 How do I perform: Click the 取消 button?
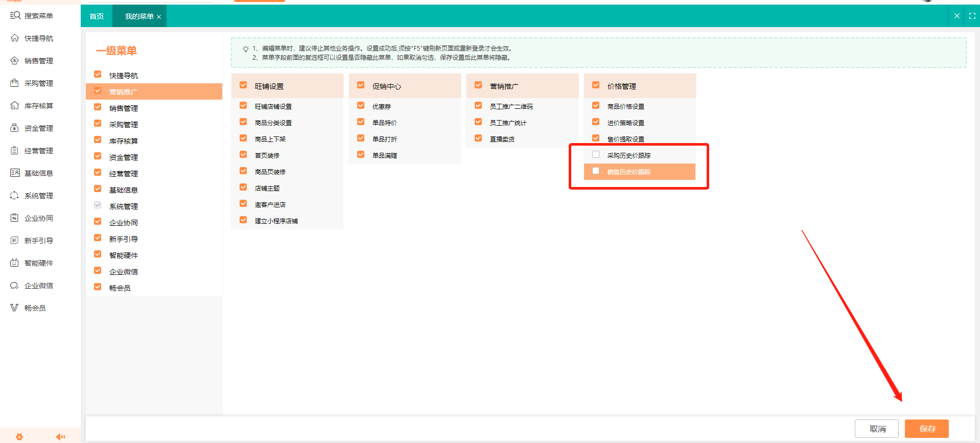[877, 429]
